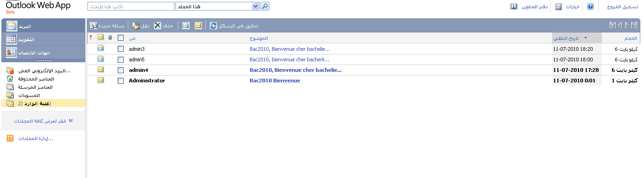644x178 pixels.
Task: Go to the first page arrow
Action: [612, 25]
